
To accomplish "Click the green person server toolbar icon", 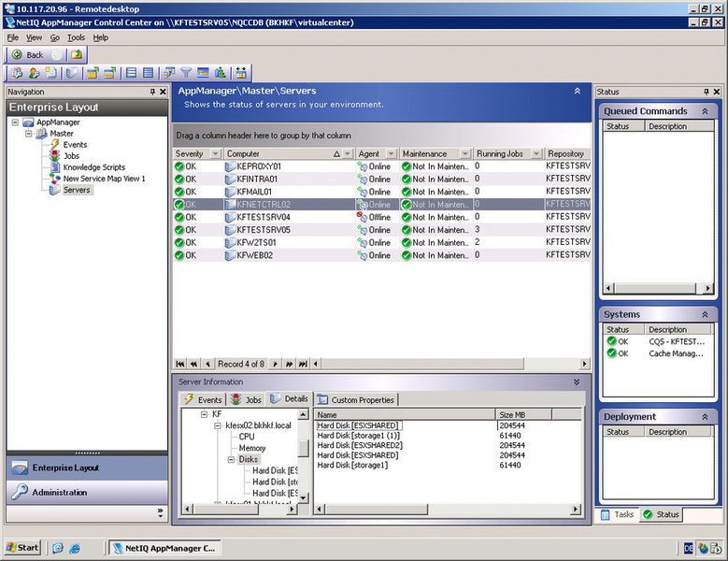I will click(220, 73).
